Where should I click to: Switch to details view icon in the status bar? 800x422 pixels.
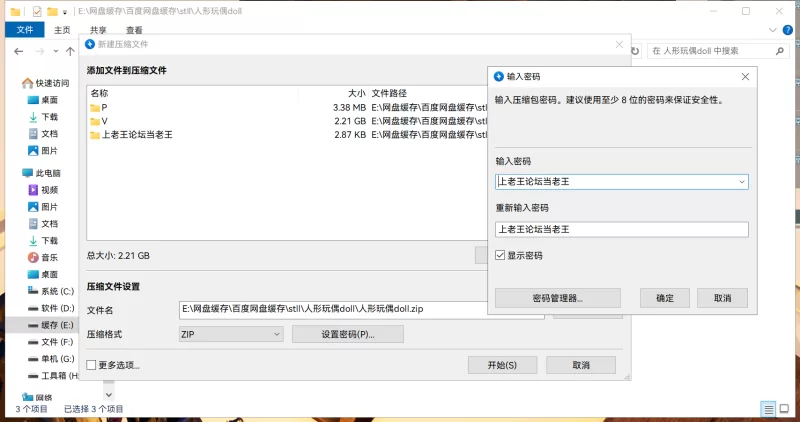click(768, 409)
